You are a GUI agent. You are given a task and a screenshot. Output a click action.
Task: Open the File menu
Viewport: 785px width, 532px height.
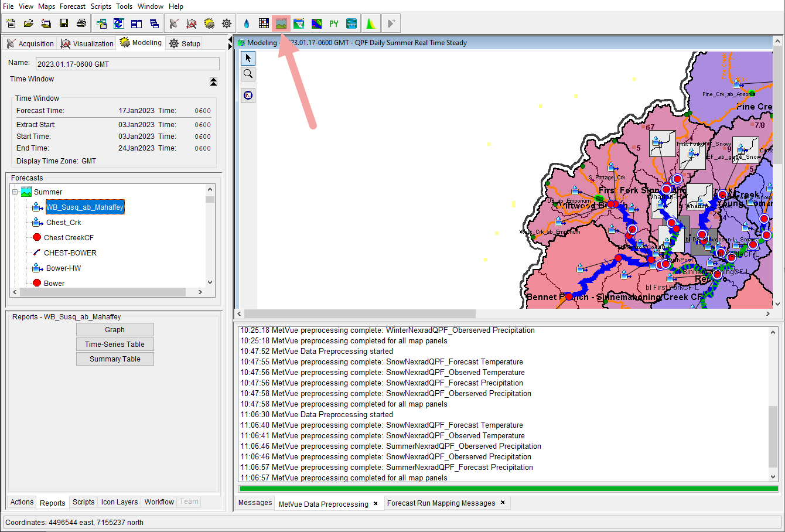pyautogui.click(x=8, y=6)
